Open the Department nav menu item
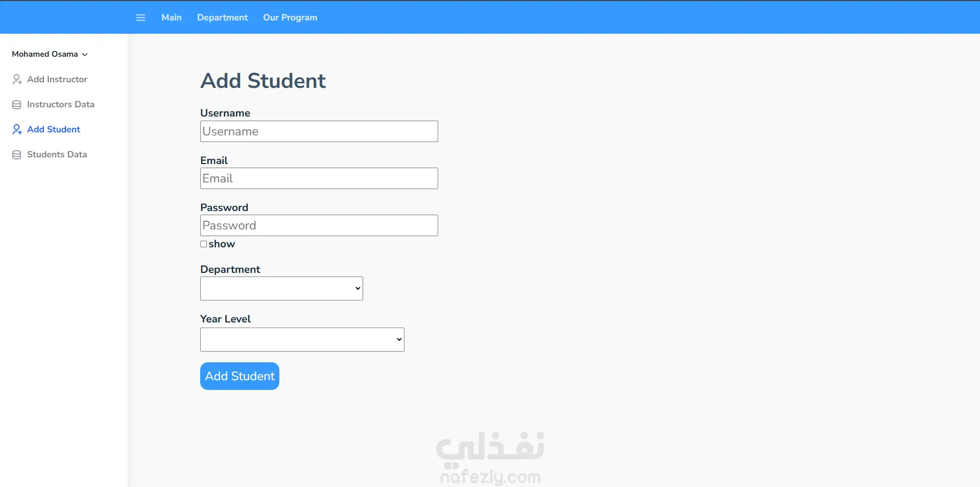The height and width of the screenshot is (487, 980). pyautogui.click(x=222, y=17)
